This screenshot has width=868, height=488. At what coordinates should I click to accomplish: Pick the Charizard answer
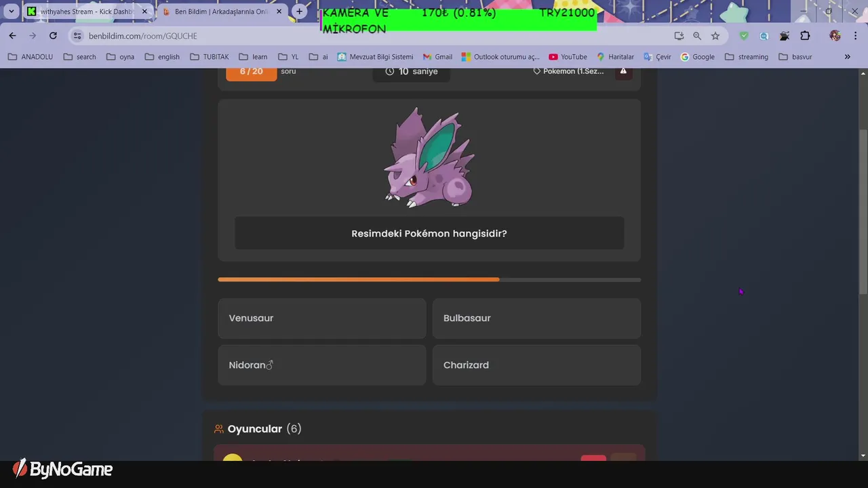(x=536, y=365)
